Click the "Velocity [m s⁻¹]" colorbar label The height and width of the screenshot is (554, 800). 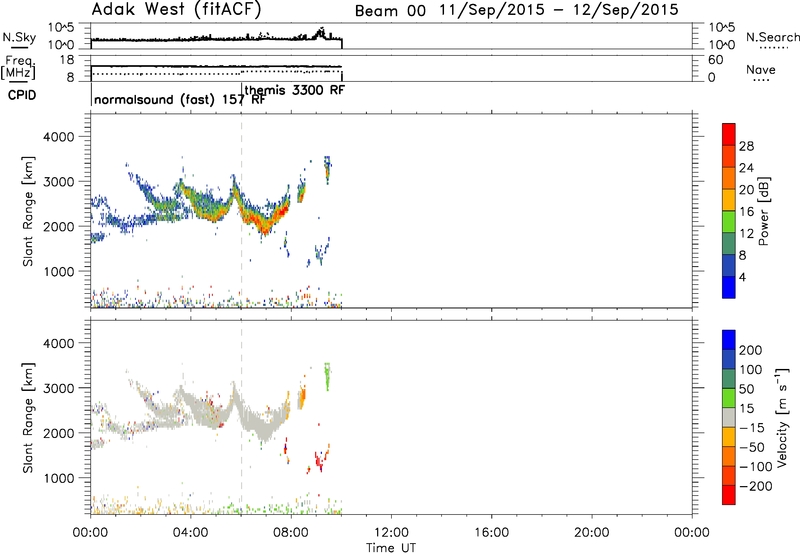click(782, 417)
